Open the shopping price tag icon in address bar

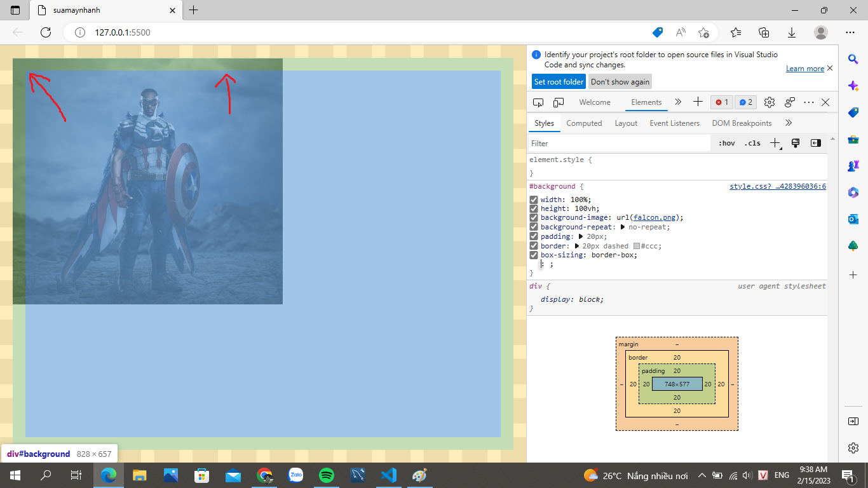(x=658, y=32)
